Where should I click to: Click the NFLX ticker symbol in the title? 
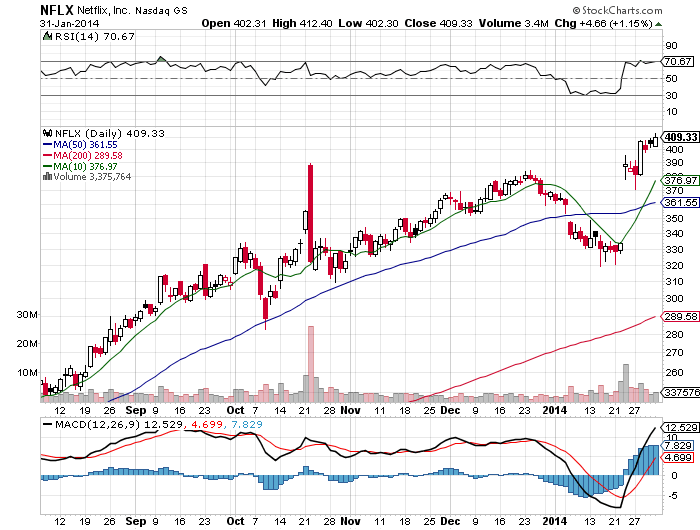(57, 10)
